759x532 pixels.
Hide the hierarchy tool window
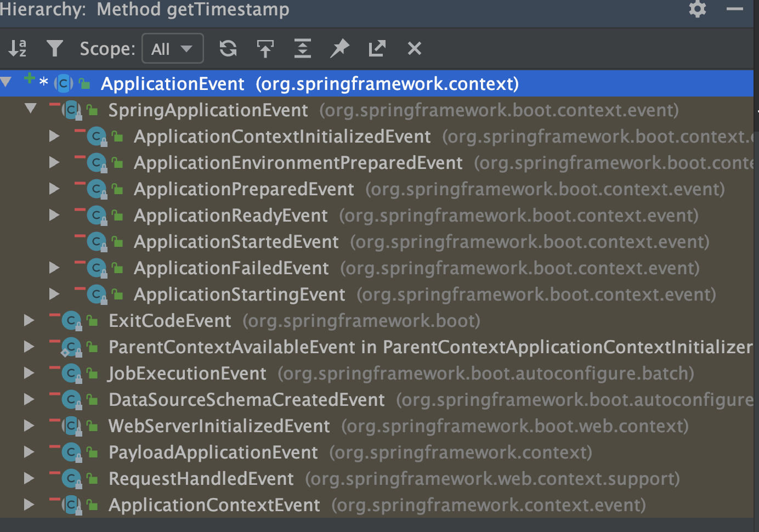pos(734,9)
